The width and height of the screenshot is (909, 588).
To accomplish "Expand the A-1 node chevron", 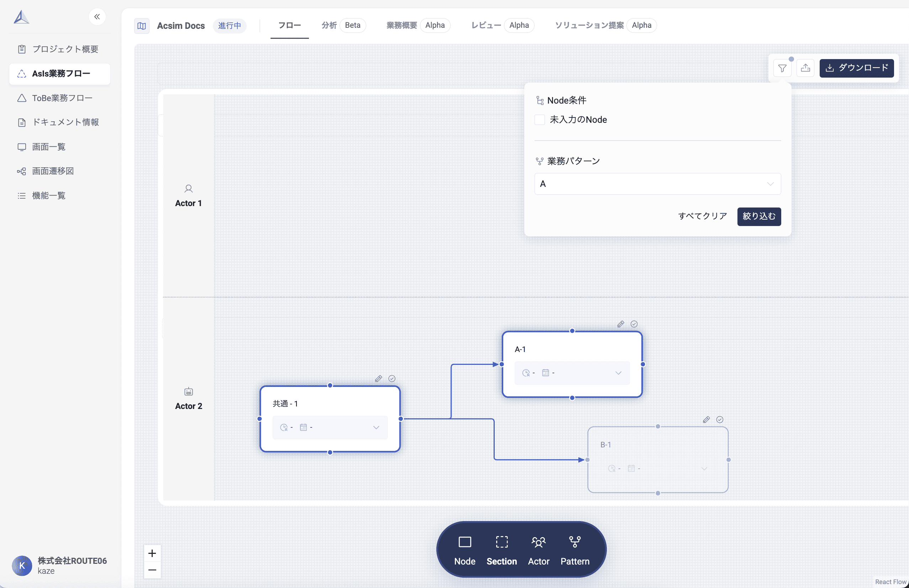I will [618, 373].
